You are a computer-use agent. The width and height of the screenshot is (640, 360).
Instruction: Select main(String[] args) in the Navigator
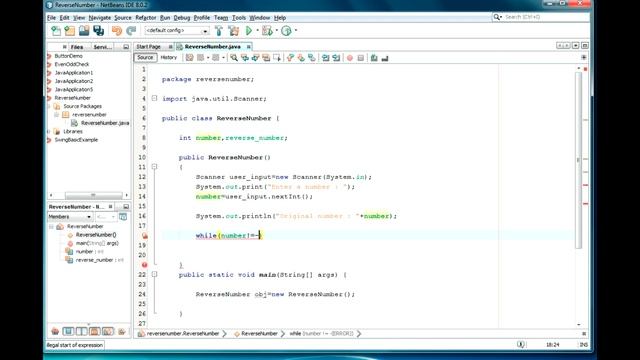(97, 243)
